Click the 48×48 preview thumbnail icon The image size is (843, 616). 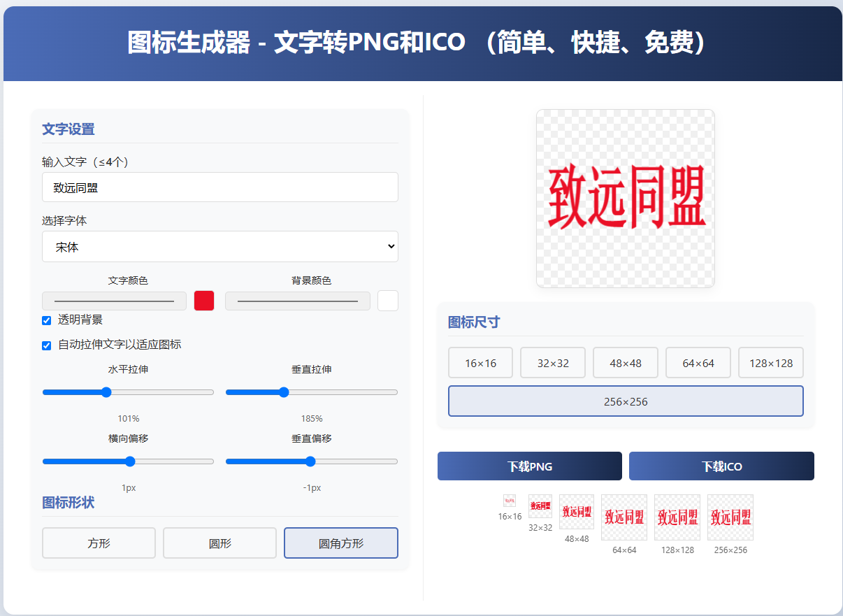[577, 512]
